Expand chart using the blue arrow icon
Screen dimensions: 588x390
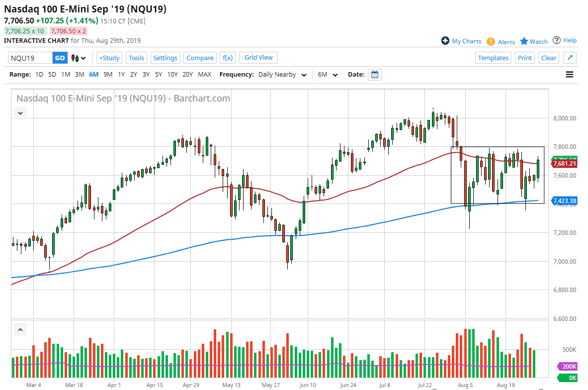[570, 58]
